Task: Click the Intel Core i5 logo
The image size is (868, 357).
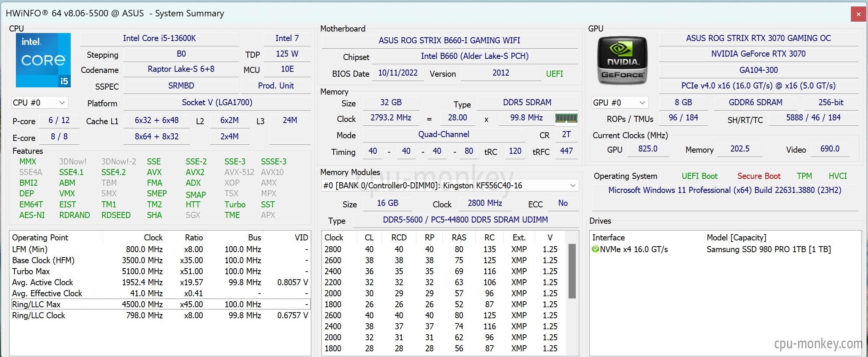Action: tap(43, 60)
